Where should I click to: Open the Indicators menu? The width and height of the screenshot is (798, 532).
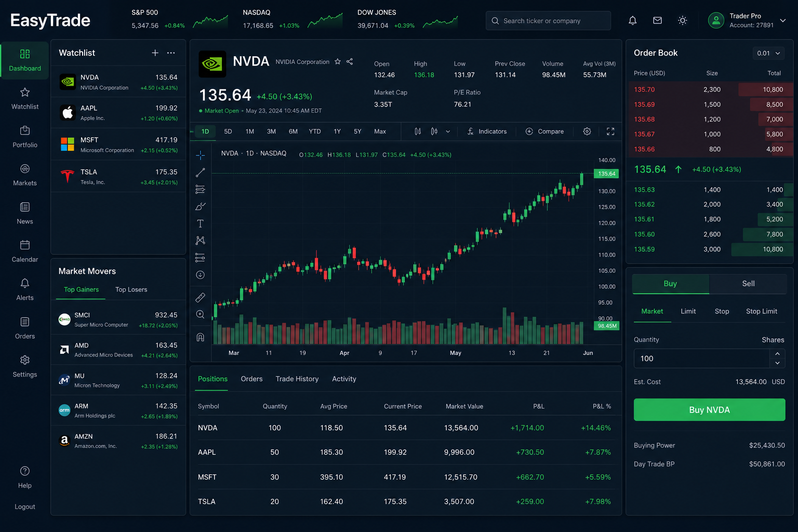487,131
